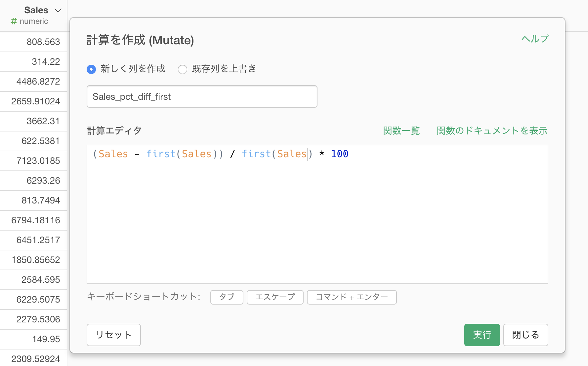Click the Sales column header name
The width and height of the screenshot is (588, 366).
(x=36, y=10)
